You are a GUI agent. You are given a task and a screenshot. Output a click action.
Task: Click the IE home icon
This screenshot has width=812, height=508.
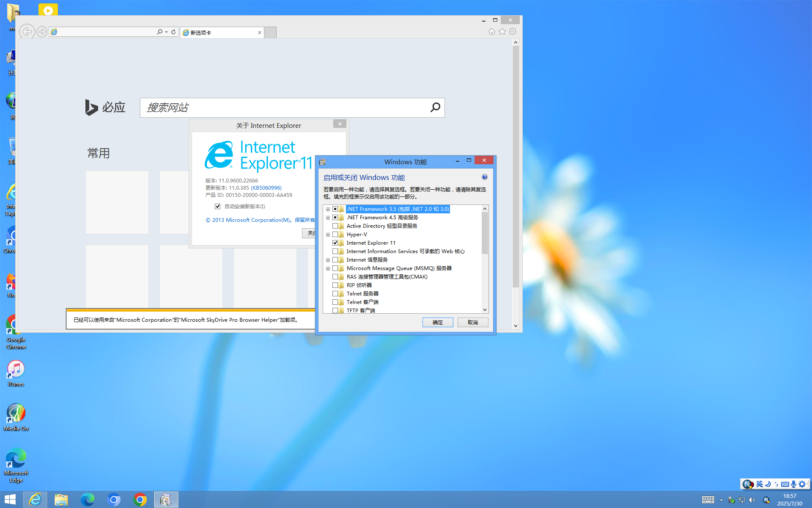pyautogui.click(x=491, y=32)
